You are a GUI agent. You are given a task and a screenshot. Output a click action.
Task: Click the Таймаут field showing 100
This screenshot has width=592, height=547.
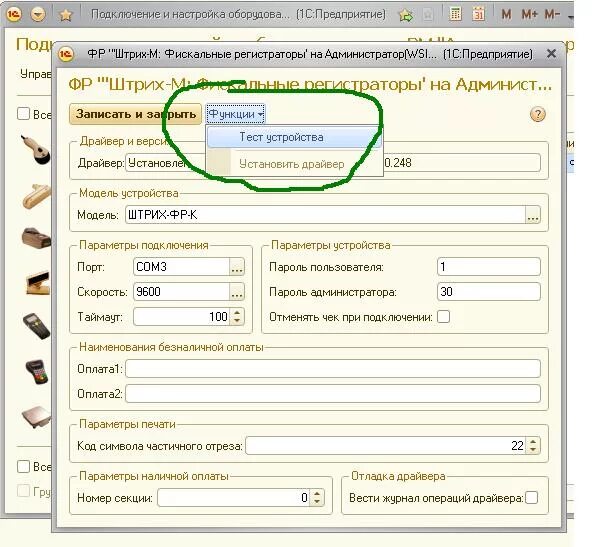[182, 317]
